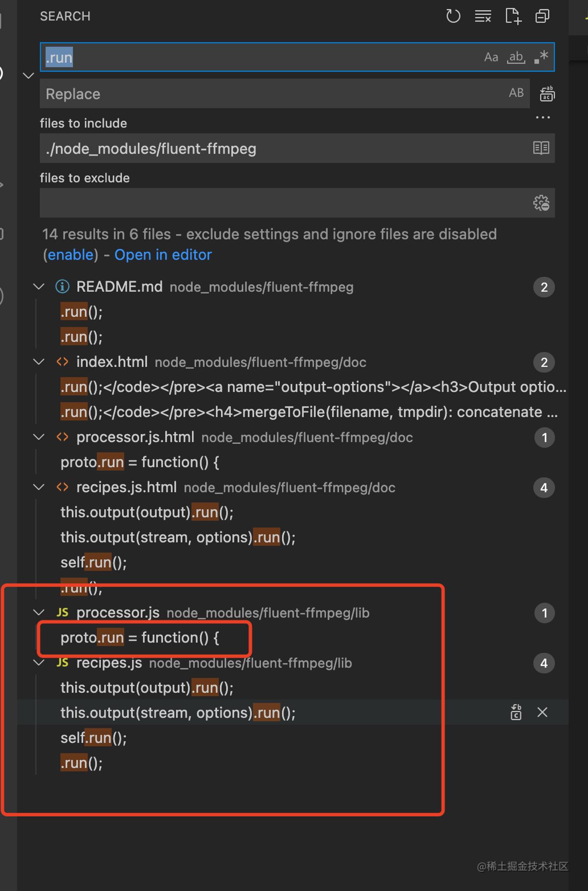Toggle use exclude settings and ignore files
Viewport: 588px width, 891px height.
pyautogui.click(x=541, y=203)
